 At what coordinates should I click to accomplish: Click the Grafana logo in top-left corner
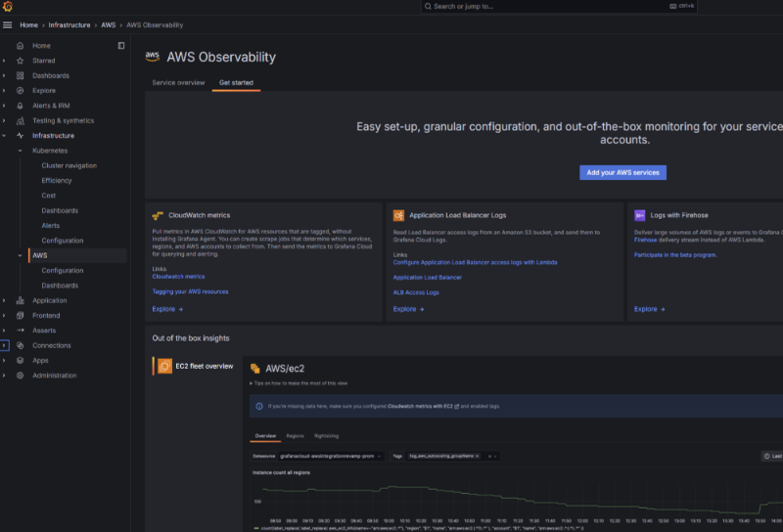[x=8, y=7]
